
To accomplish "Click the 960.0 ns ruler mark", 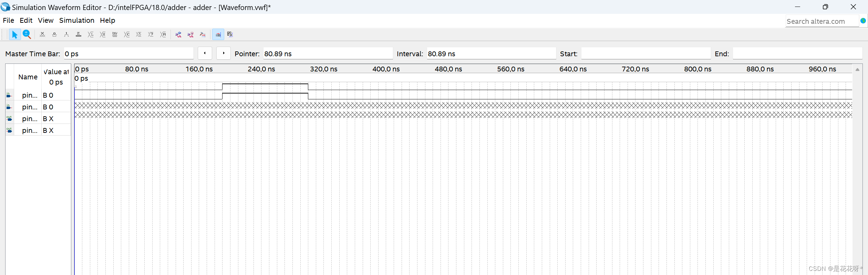I will [823, 69].
